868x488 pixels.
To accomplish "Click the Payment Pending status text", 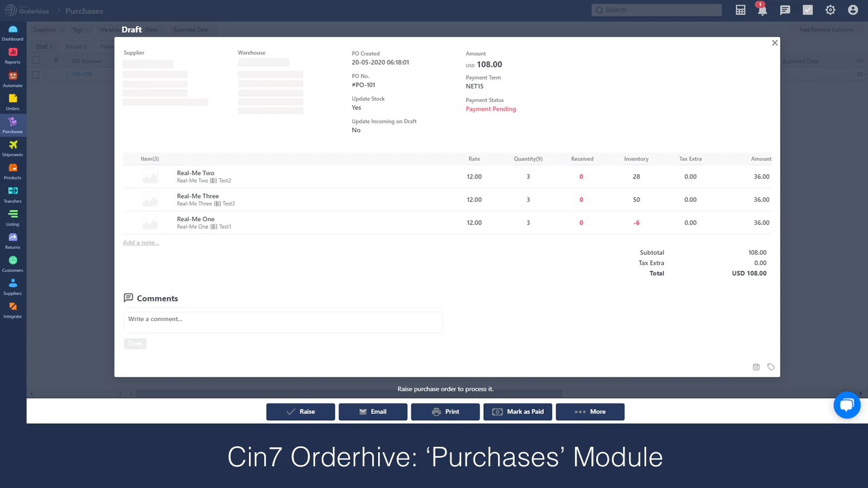I will pos(491,109).
